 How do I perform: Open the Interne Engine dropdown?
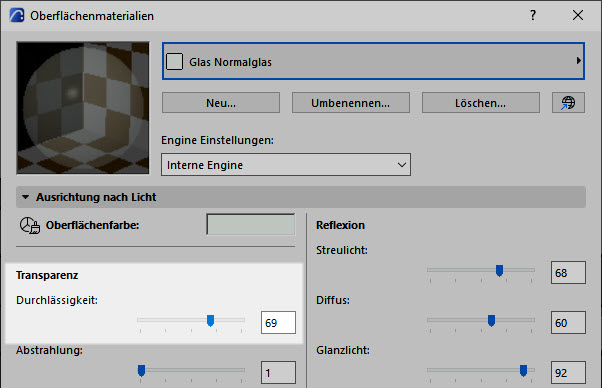[286, 165]
